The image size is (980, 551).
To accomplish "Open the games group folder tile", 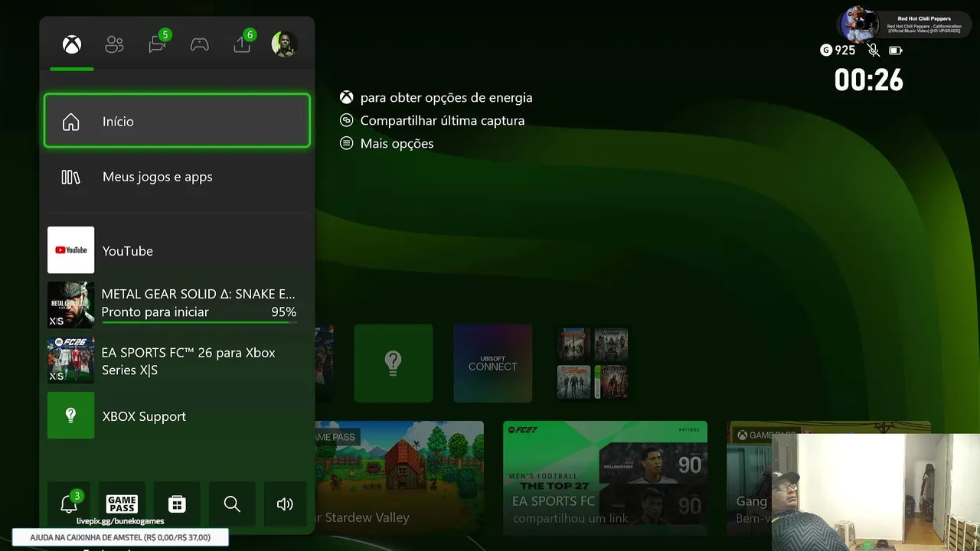I will [x=593, y=363].
